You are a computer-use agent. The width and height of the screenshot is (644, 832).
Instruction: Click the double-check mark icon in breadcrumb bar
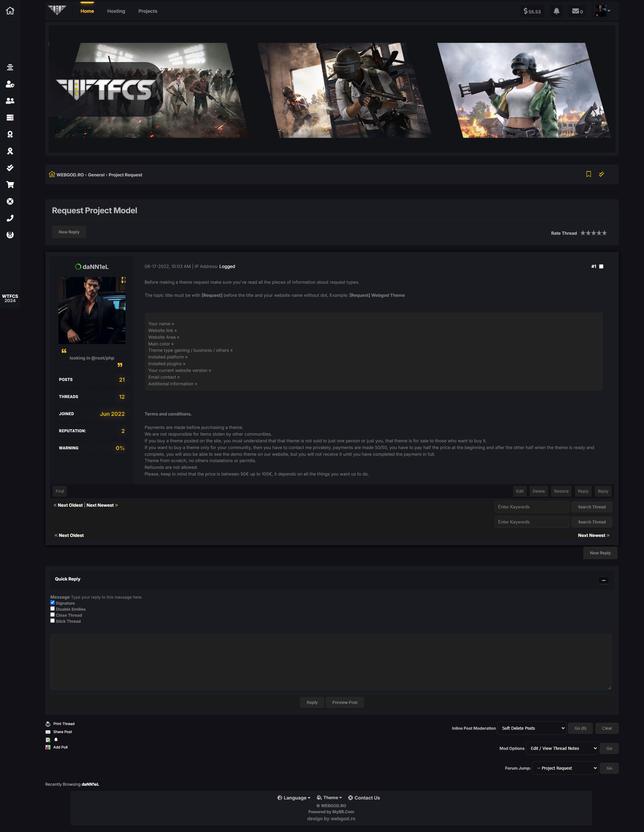(x=601, y=174)
